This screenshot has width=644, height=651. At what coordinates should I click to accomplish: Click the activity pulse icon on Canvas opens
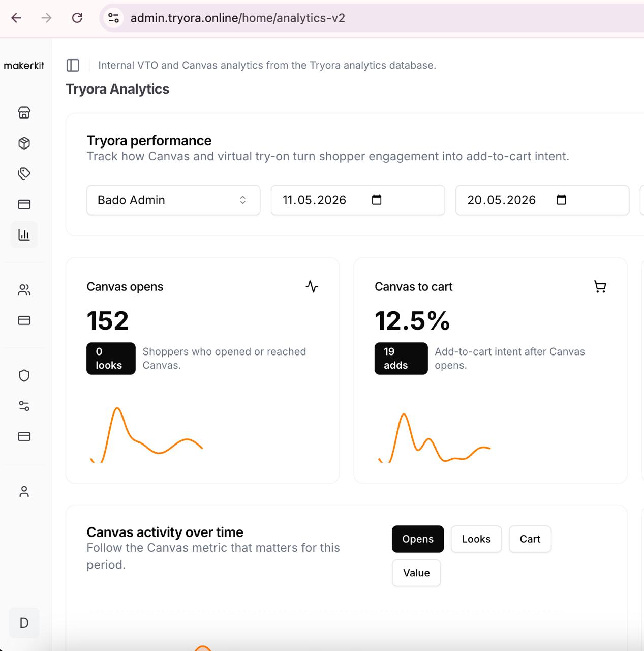click(312, 286)
